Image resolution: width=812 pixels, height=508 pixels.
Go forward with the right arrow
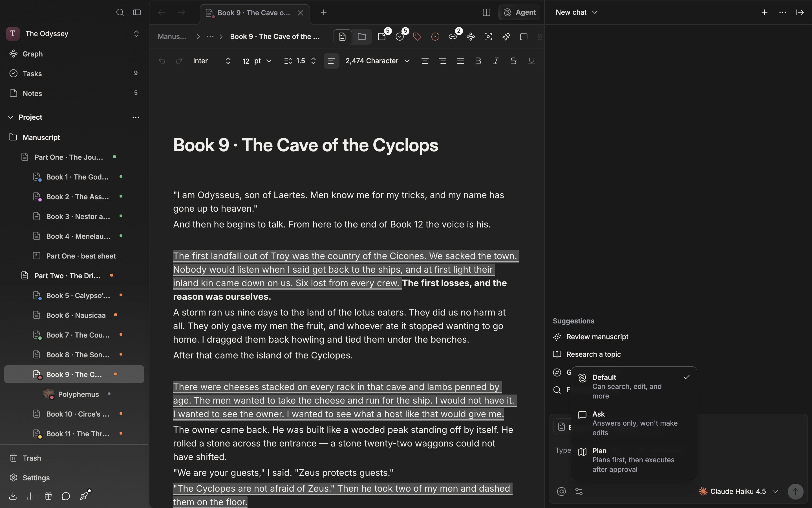182,12
